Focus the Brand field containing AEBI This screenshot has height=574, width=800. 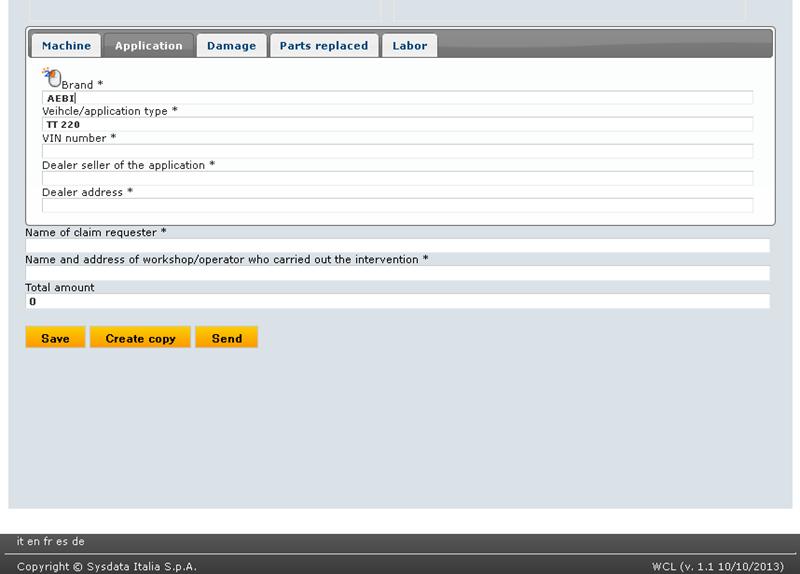tap(397, 98)
